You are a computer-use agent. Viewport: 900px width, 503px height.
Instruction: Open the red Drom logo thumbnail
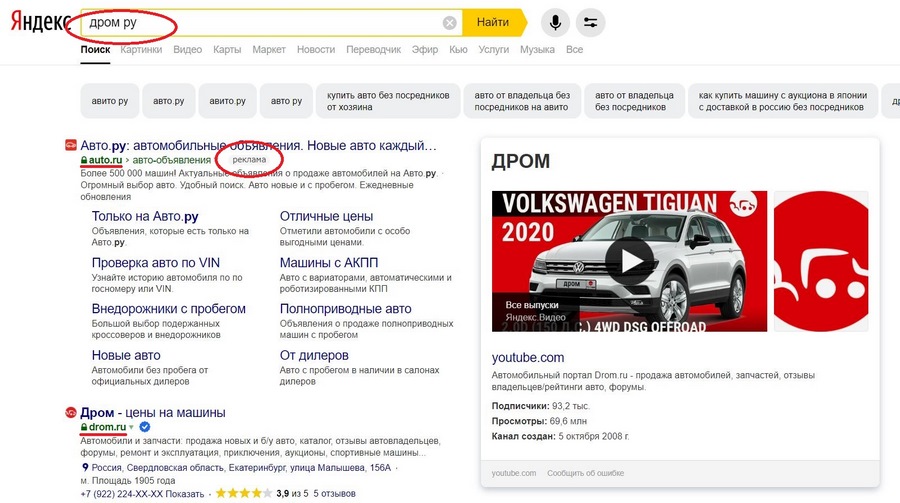click(x=821, y=261)
